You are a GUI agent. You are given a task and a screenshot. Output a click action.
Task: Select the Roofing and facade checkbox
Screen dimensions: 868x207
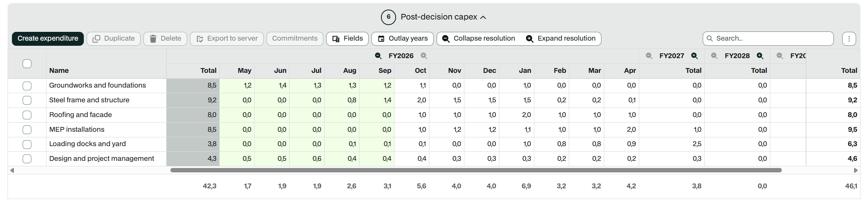[27, 115]
